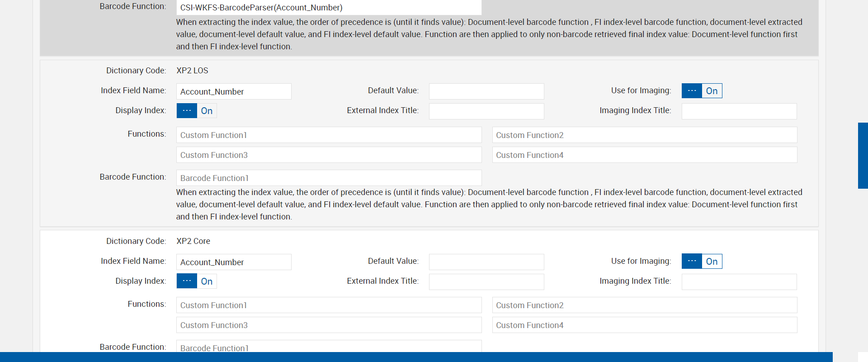Image resolution: width=868 pixels, height=362 pixels.
Task: Click the blue vertical scrollbar thumb
Action: pyautogui.click(x=863, y=156)
